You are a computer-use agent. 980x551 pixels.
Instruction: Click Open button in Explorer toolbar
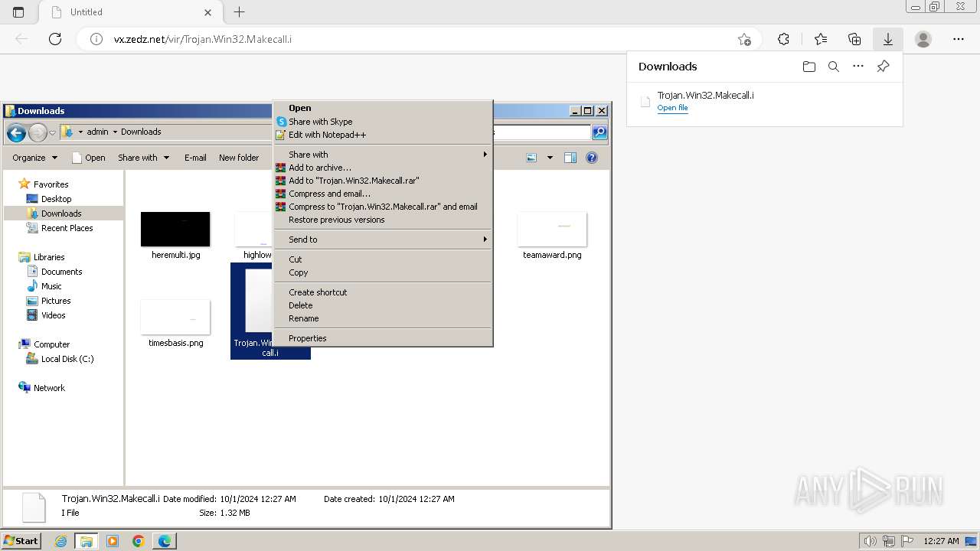[89, 158]
